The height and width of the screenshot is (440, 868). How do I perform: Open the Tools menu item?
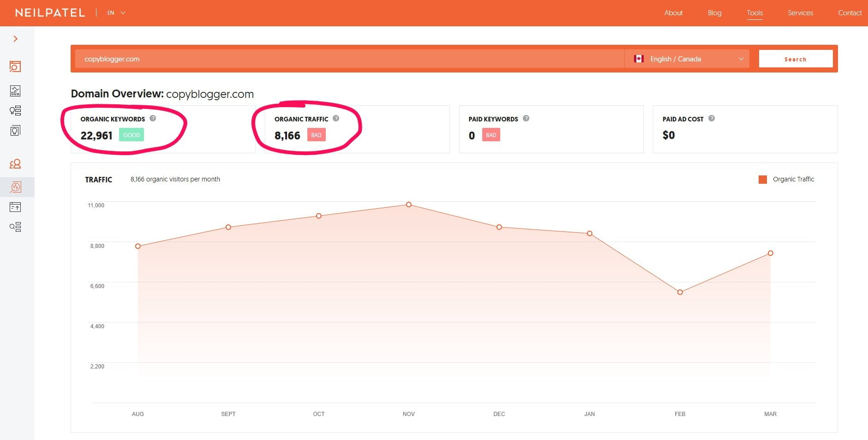[754, 13]
